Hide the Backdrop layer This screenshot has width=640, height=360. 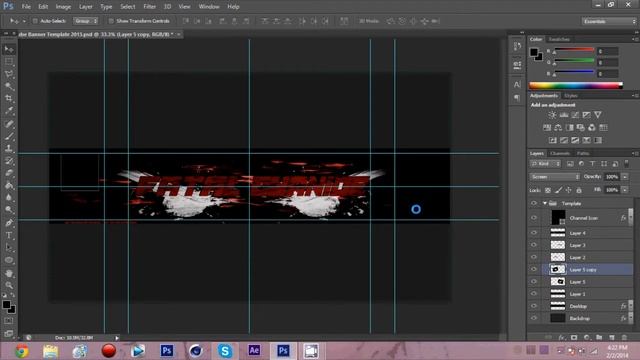(x=534, y=318)
